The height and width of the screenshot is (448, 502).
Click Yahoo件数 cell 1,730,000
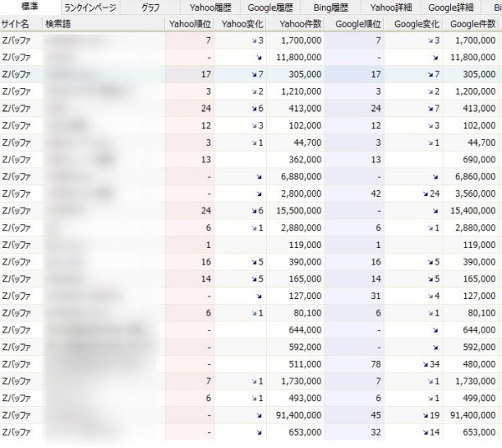coord(295,381)
